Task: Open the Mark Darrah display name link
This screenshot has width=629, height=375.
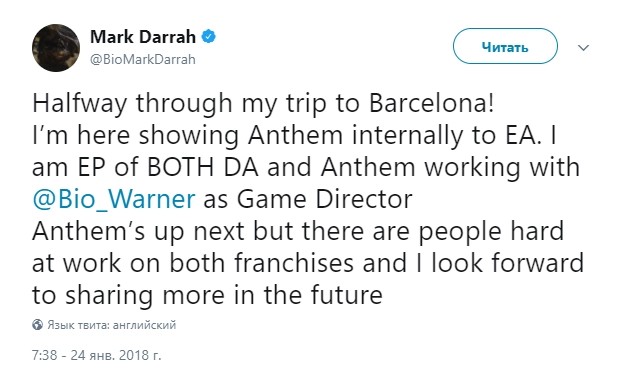Action: (143, 37)
